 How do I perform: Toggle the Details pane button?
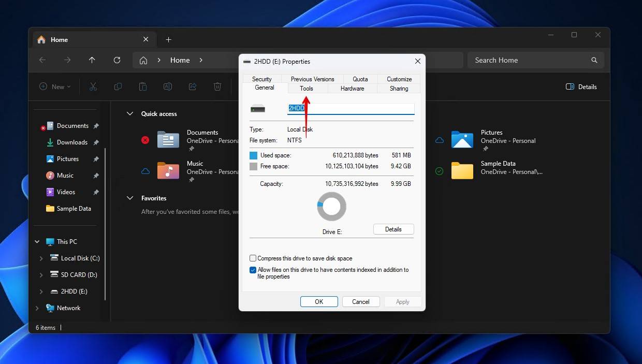[x=581, y=87]
